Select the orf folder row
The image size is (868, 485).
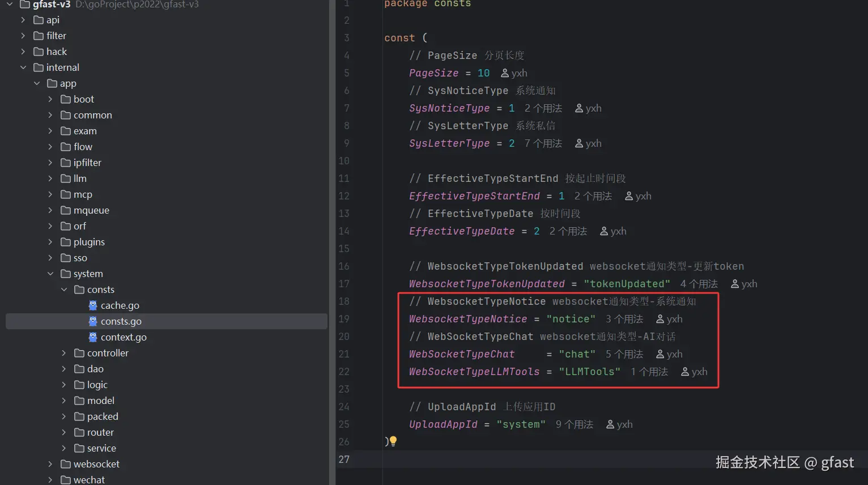tap(167, 226)
